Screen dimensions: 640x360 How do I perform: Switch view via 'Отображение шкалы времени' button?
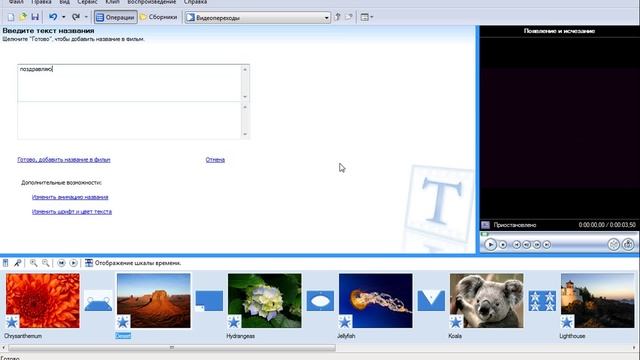[133, 263]
